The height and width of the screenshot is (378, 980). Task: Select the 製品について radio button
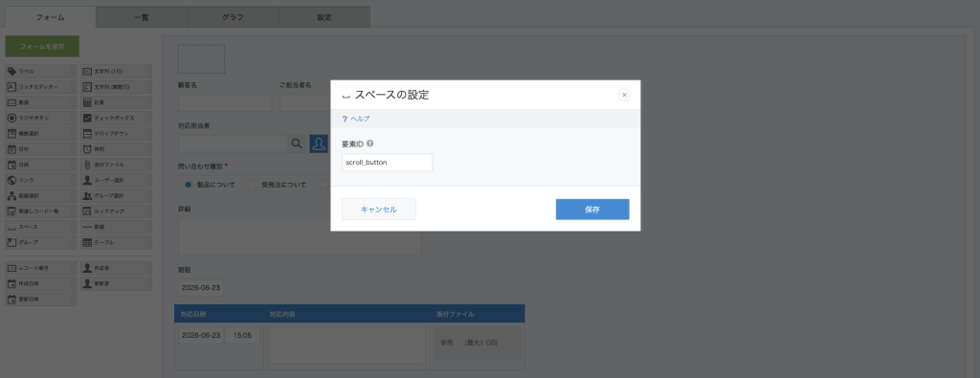(188, 185)
